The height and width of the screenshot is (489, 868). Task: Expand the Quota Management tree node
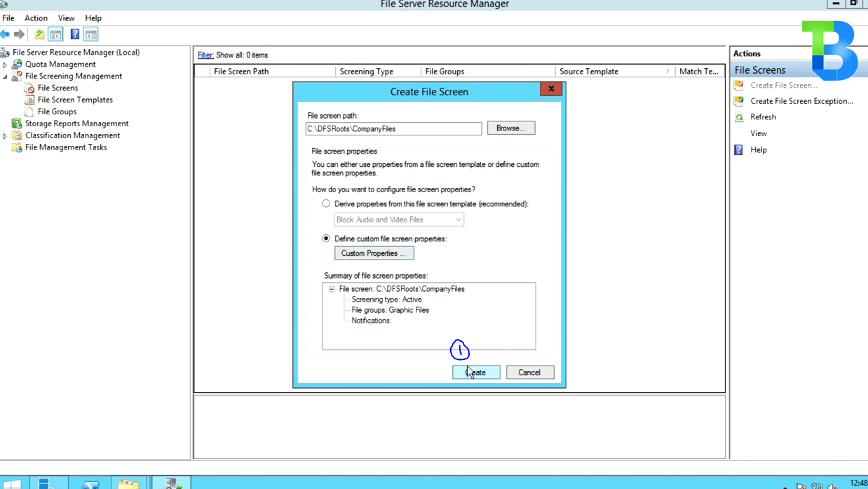pos(6,64)
